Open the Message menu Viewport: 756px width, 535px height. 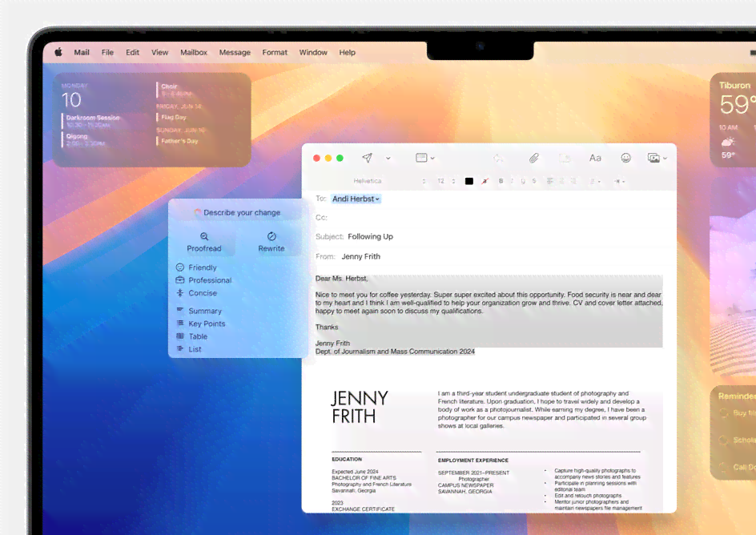click(235, 52)
